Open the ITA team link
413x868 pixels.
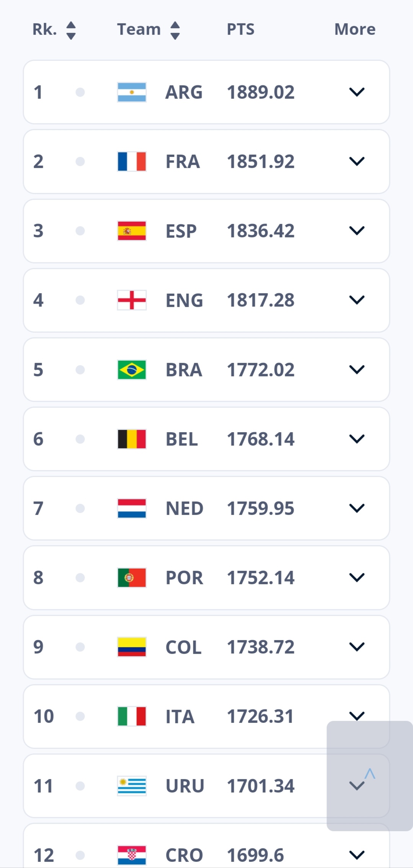pos(180,717)
